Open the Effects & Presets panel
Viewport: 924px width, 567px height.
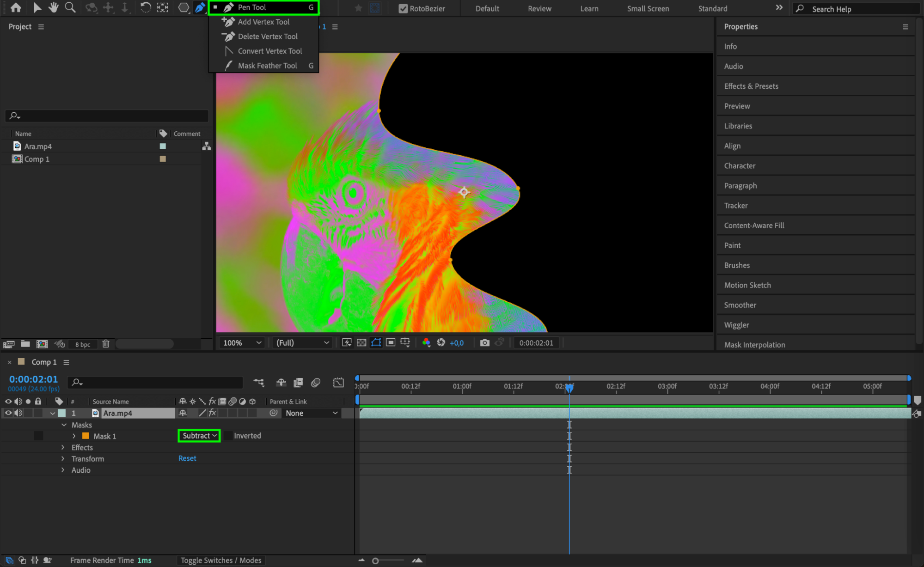pos(751,86)
